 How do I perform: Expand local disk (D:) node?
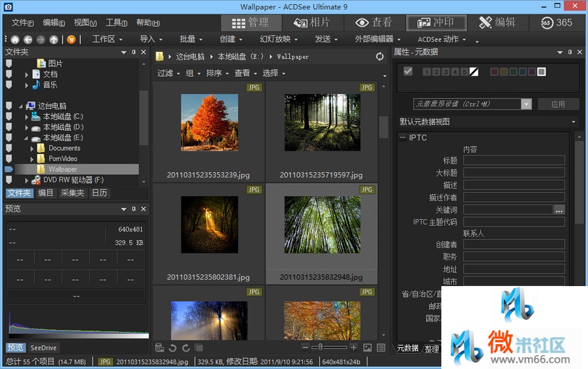pos(26,127)
